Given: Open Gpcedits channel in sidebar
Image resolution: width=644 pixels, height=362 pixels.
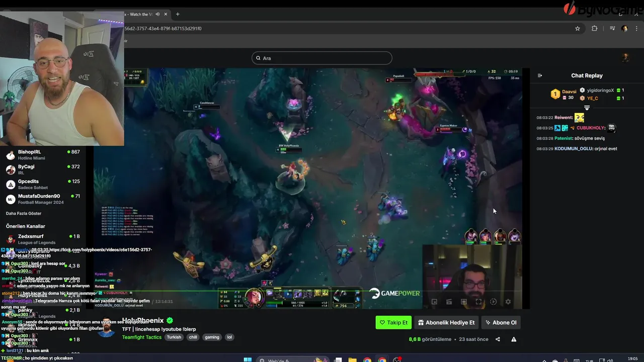Looking at the screenshot, I should tap(43, 184).
